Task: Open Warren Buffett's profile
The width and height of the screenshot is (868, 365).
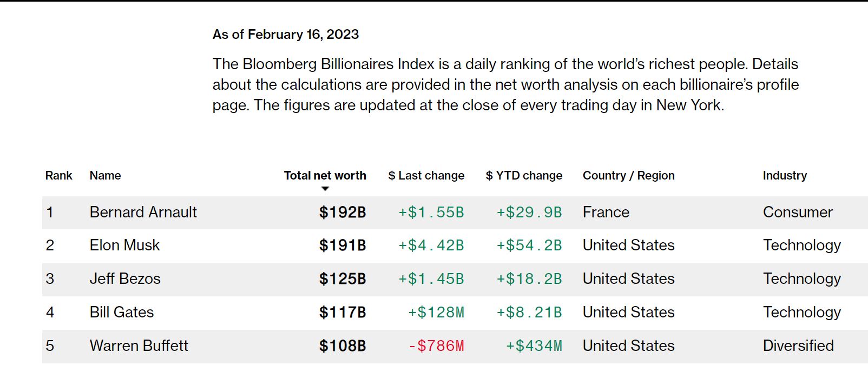Action: click(139, 346)
